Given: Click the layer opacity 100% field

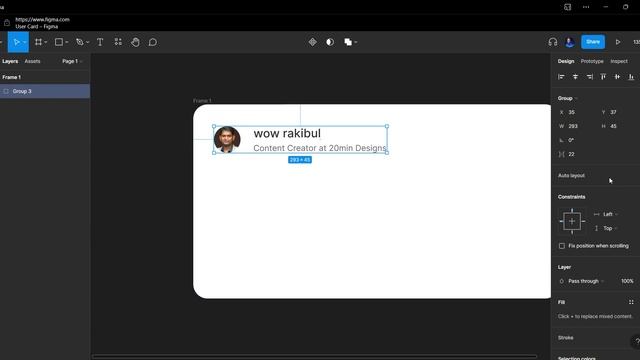Looking at the screenshot, I should point(627,281).
